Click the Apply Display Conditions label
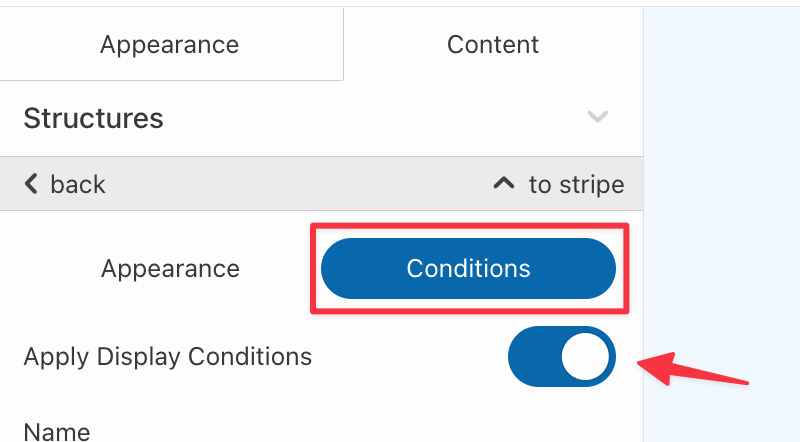Viewport: 800px width, 442px height. click(x=167, y=356)
